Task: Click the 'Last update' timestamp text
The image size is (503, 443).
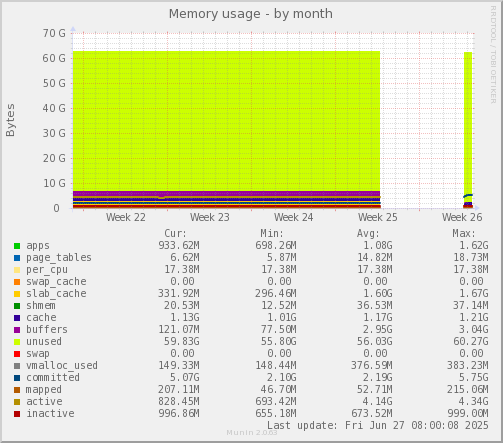Action: point(378,426)
